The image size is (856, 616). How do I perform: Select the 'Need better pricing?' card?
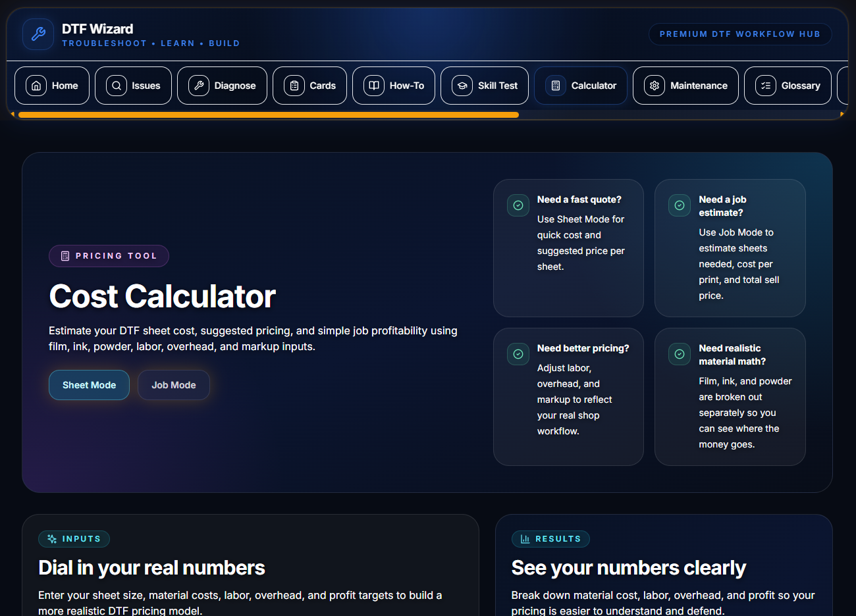568,396
